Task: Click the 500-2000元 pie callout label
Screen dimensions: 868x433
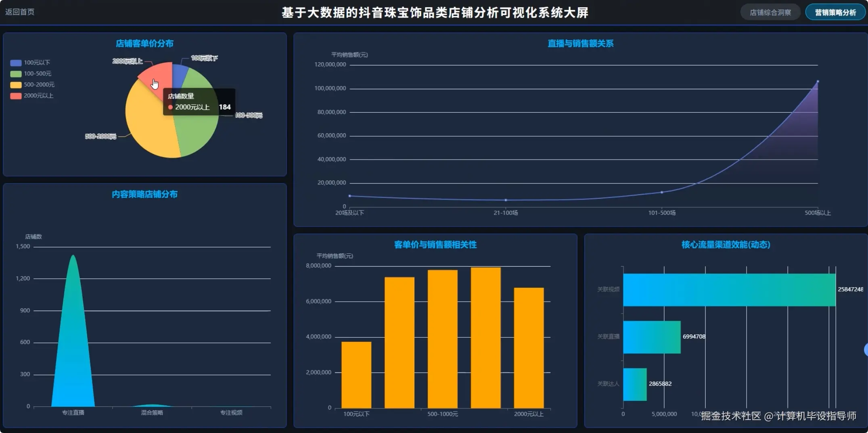Action: pyautogui.click(x=100, y=137)
